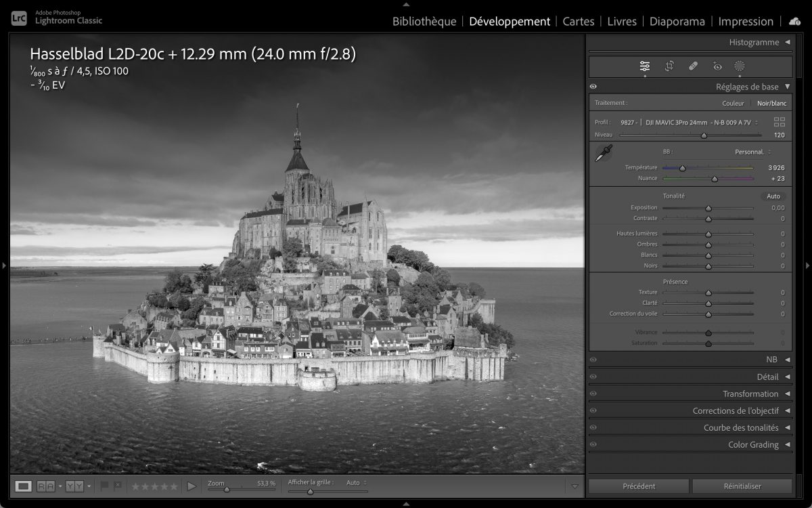Open the Masking tool
Screen dimensions: 812x508
pyautogui.click(x=740, y=66)
